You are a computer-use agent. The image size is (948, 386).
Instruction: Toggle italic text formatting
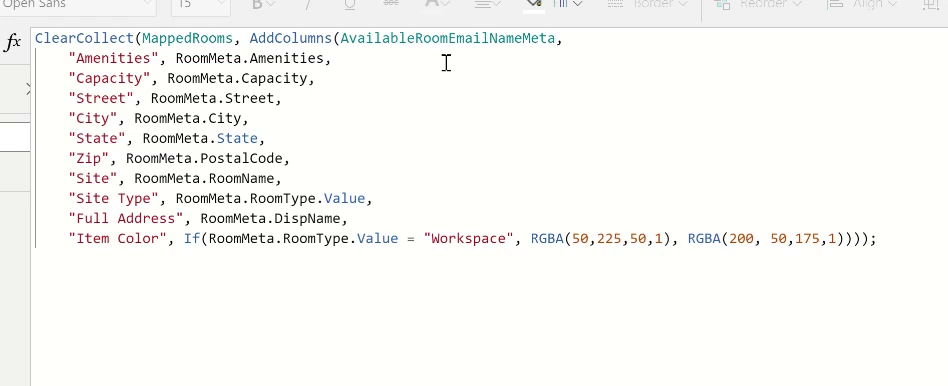[308, 4]
